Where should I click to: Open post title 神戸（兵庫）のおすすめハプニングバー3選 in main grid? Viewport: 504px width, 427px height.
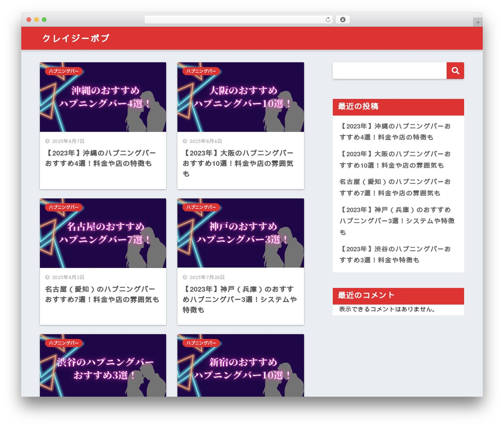[240, 299]
